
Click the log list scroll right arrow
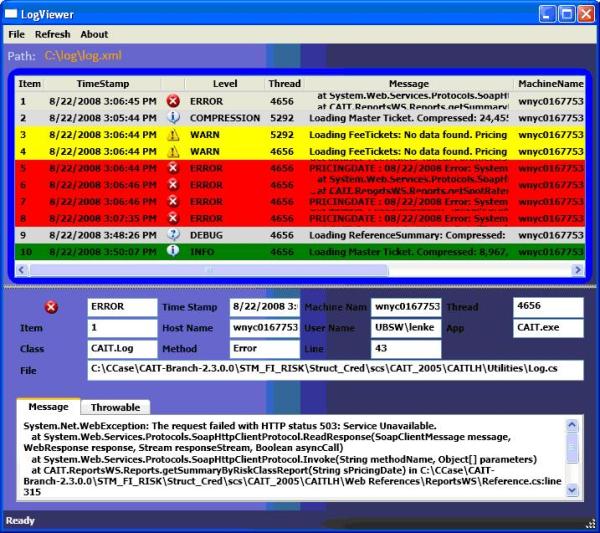[x=578, y=270]
